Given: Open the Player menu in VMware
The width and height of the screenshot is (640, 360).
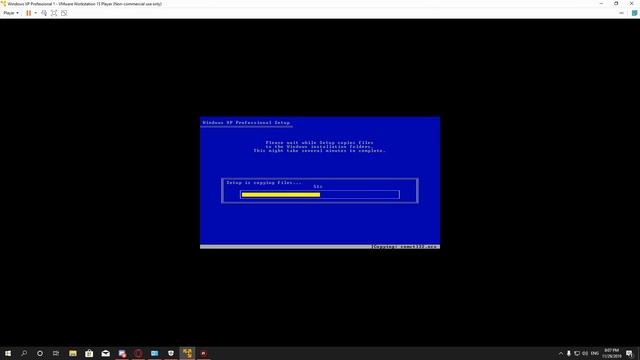Looking at the screenshot, I should (x=11, y=13).
